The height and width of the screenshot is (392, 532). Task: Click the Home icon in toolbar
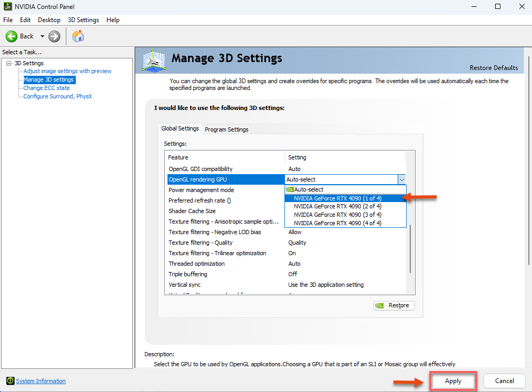click(x=78, y=36)
